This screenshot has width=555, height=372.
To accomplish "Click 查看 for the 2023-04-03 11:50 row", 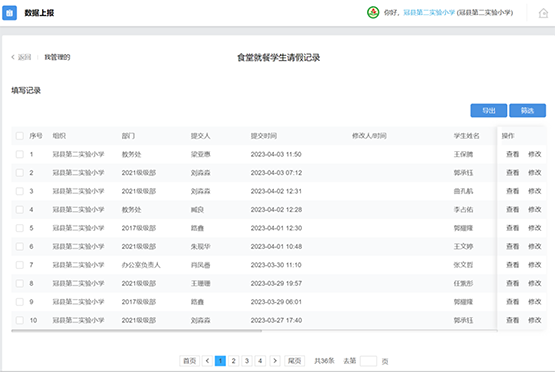I will tap(512, 154).
